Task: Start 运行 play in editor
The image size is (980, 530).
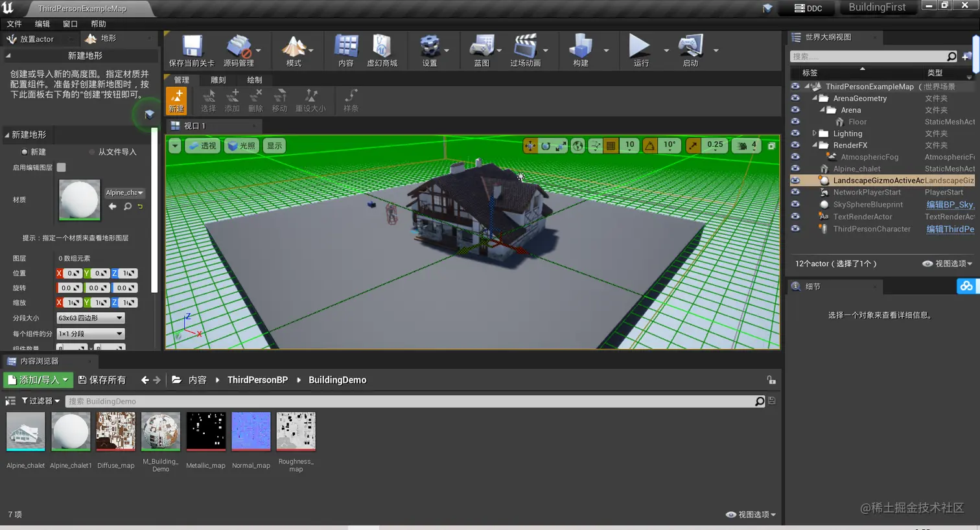Action: [640, 51]
